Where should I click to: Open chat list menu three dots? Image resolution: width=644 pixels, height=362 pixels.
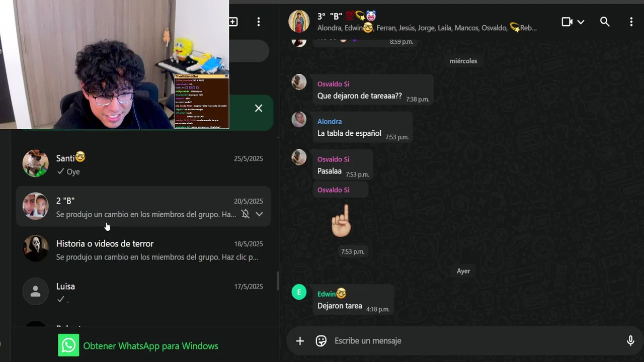259,22
